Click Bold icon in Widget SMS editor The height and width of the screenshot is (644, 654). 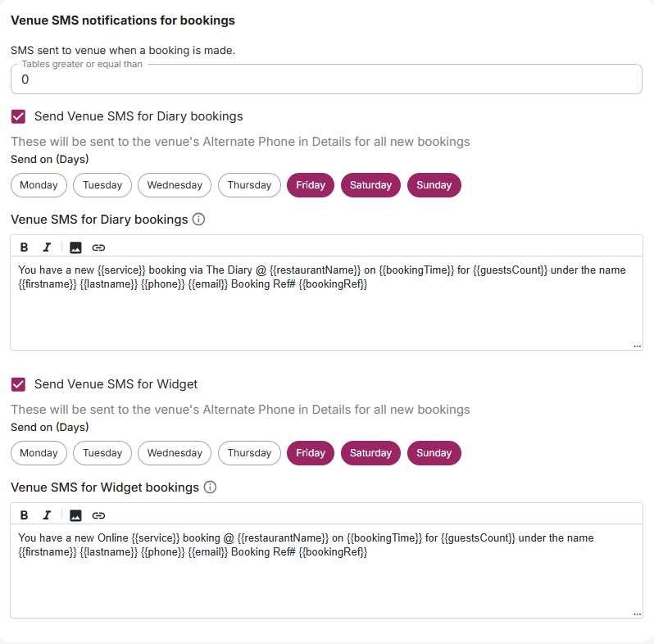[24, 515]
